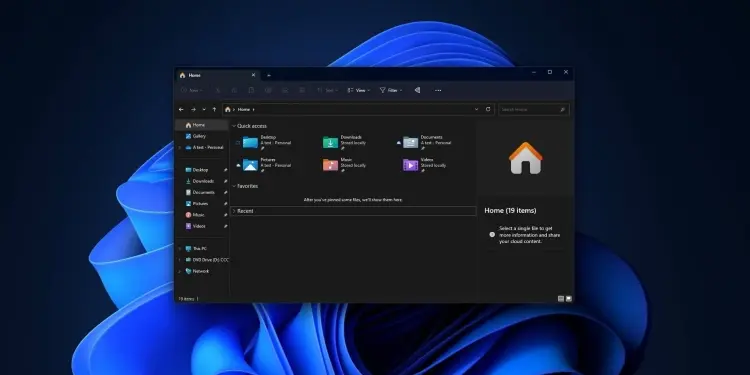Select the Home tab
This screenshot has width=750, height=375.
pyautogui.click(x=218, y=75)
